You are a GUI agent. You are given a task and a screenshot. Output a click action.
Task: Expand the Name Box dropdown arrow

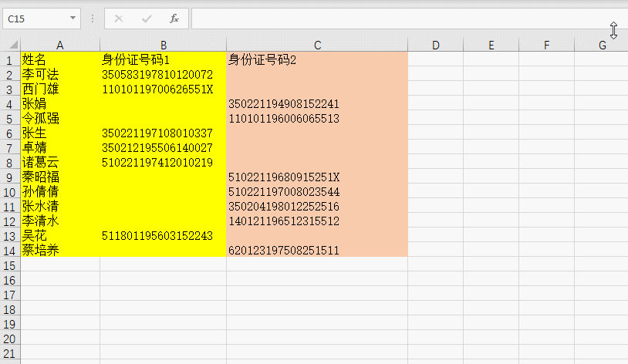point(73,19)
